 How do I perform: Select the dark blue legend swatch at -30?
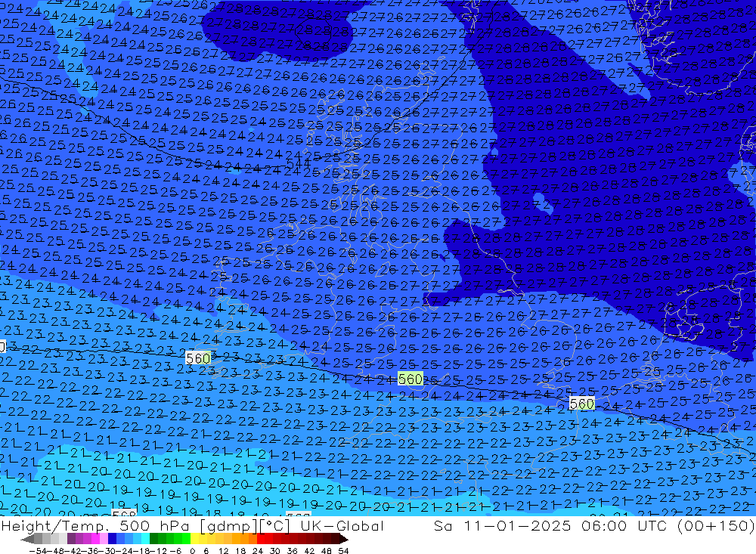click(113, 539)
